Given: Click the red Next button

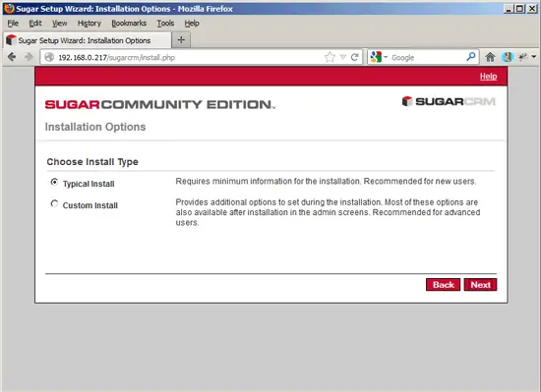Looking at the screenshot, I should (x=480, y=285).
